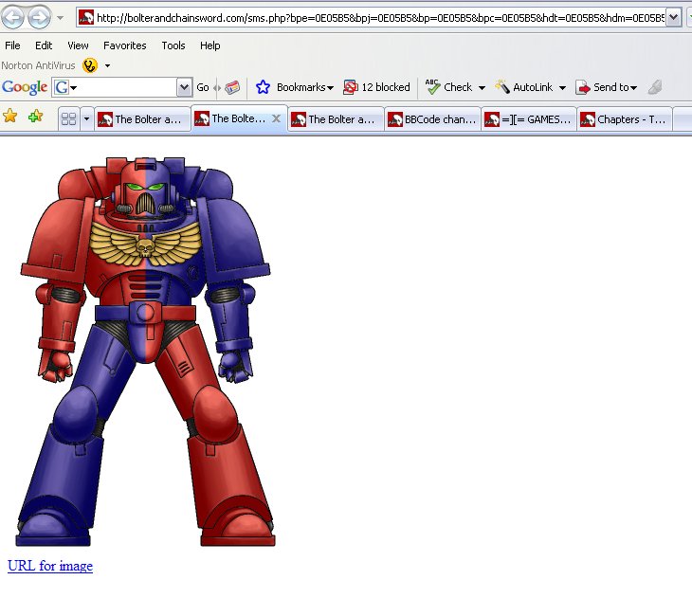Click the ABC spell Check button
This screenshot has width=692, height=616.
tap(448, 87)
